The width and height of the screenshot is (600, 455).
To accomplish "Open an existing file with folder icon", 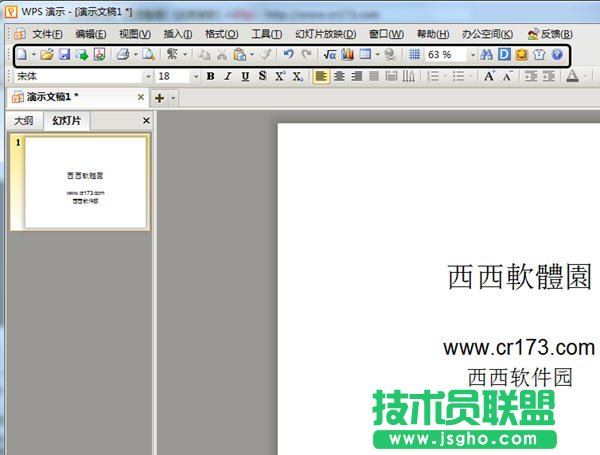I will click(x=47, y=55).
